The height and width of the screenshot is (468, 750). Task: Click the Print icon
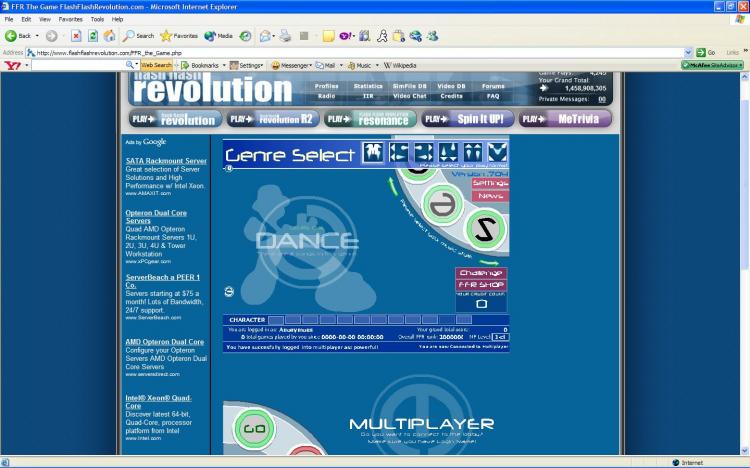286,36
